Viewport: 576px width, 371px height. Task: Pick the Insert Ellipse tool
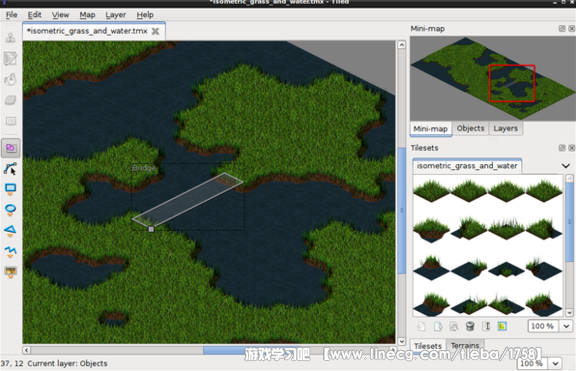[10, 210]
